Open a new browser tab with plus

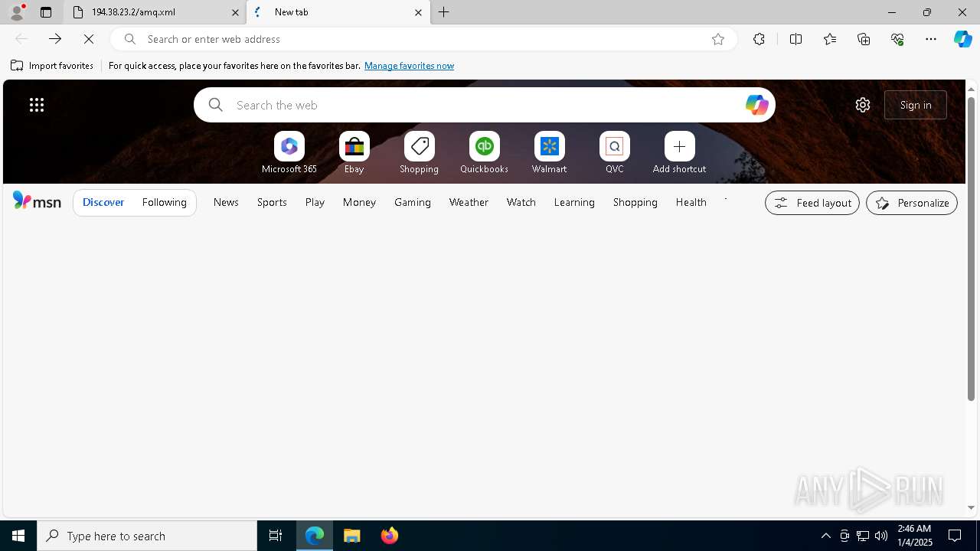[444, 12]
